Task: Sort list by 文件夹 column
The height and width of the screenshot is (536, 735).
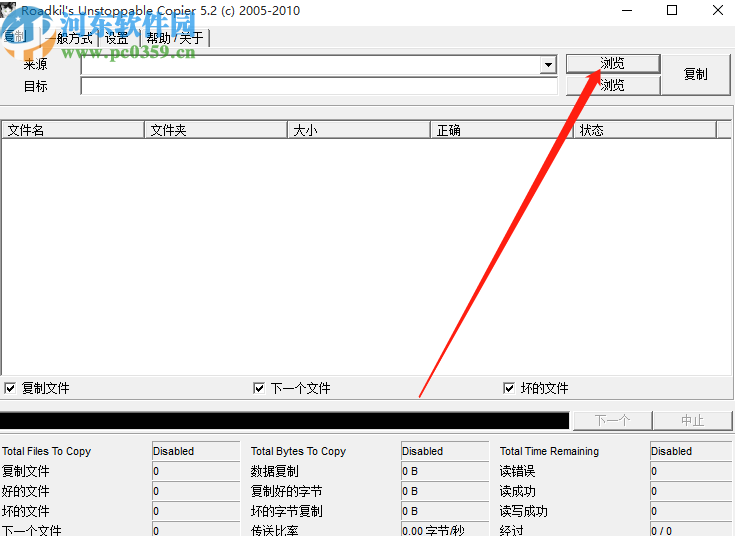Action: (216, 130)
